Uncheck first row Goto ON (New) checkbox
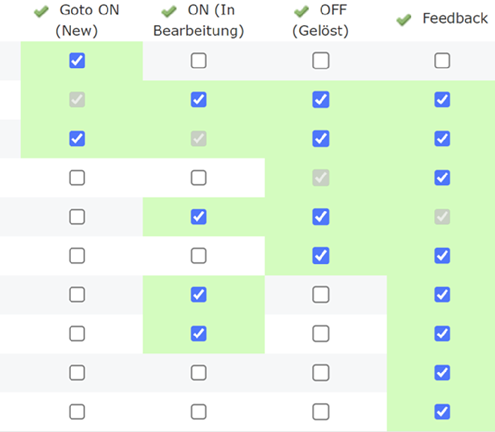Viewport: 495px width, 432px height. pos(77,61)
